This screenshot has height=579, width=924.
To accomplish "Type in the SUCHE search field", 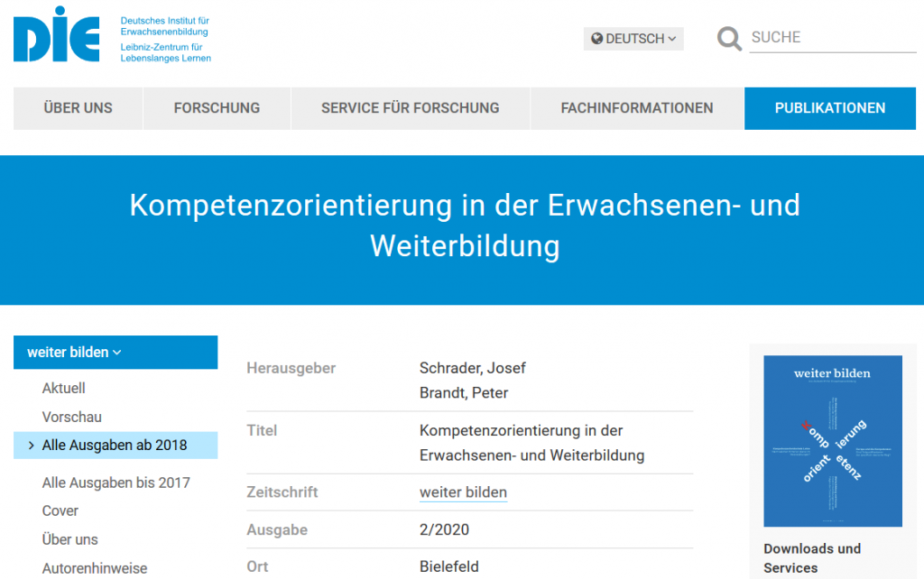I will pos(832,38).
